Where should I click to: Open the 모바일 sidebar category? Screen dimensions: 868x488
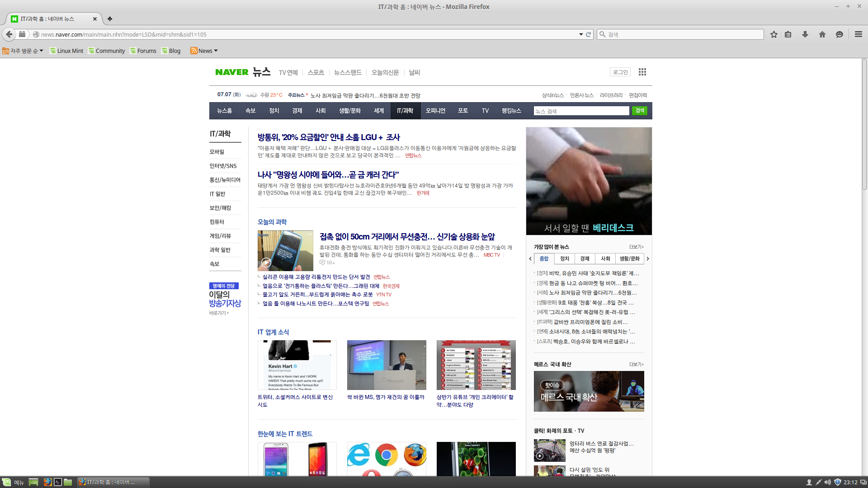click(217, 152)
